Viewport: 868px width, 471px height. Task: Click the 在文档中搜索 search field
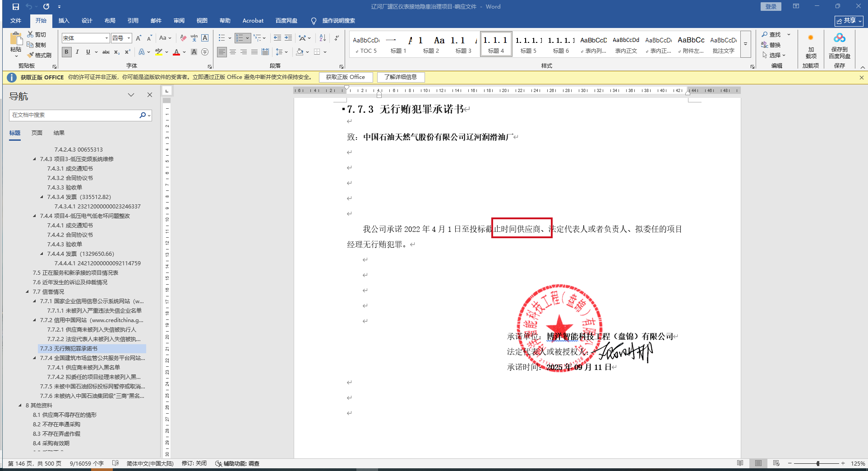(74, 115)
